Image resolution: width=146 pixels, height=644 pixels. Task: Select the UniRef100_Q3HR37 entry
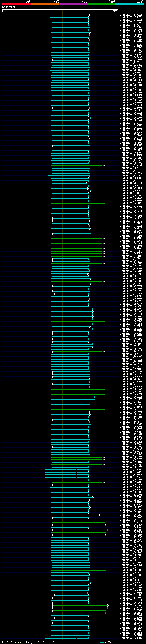pos(131,608)
